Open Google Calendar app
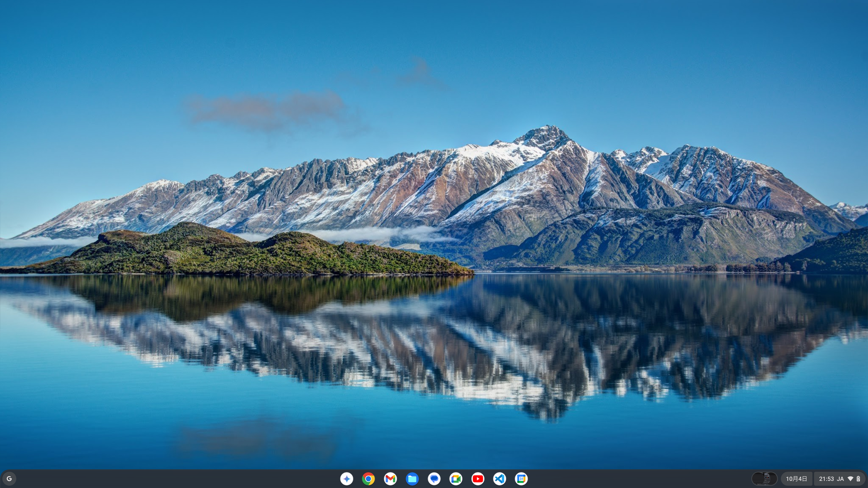The width and height of the screenshot is (868, 488). pyautogui.click(x=521, y=479)
